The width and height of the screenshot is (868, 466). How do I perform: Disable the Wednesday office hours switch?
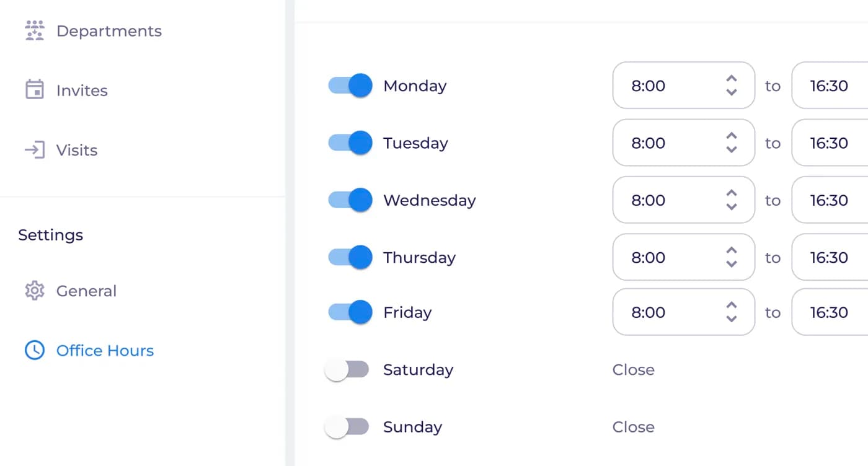tap(350, 200)
